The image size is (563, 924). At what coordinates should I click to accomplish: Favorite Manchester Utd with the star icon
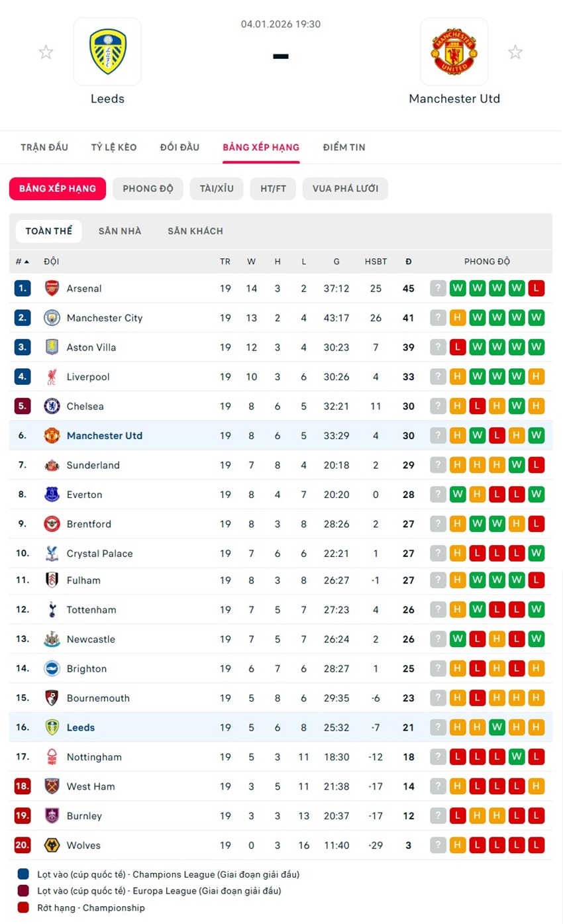pos(515,52)
